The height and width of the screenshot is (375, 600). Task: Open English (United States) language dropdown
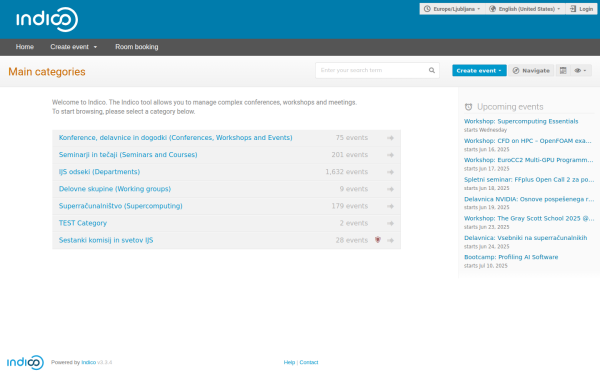click(x=526, y=9)
